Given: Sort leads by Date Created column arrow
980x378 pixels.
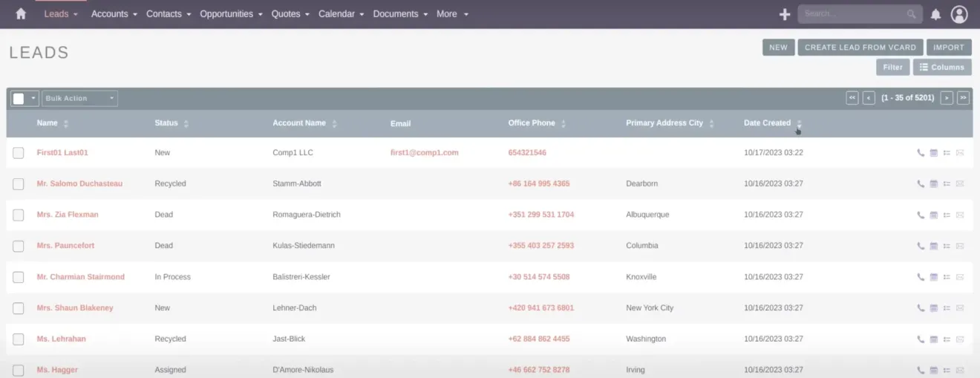Looking at the screenshot, I should pos(800,123).
